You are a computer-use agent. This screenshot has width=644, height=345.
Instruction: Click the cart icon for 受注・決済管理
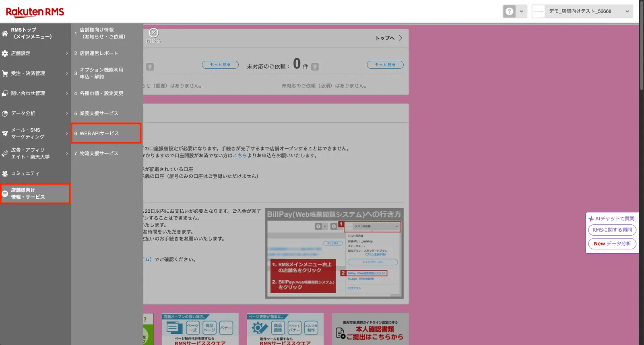(5, 74)
